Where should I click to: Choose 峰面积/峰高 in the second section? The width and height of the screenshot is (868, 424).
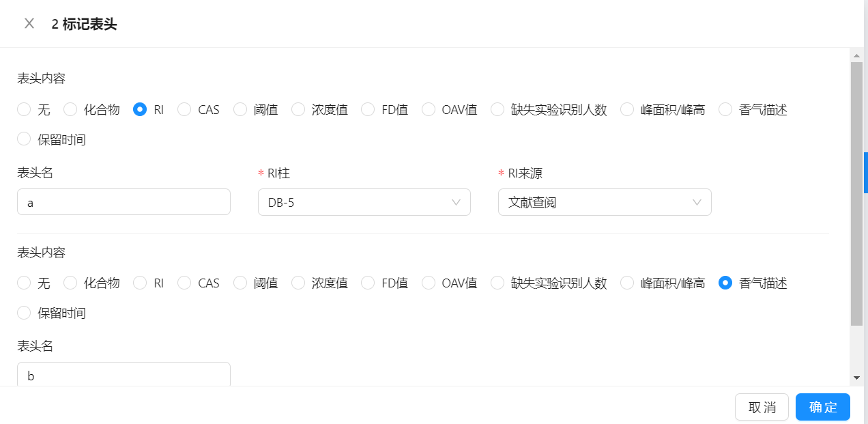(626, 283)
